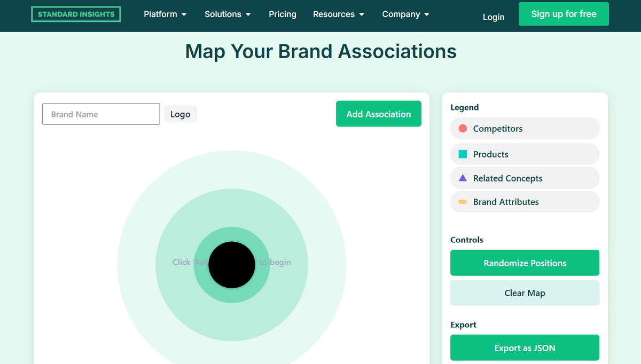Viewport: 641px width, 364px height.
Task: Go to the Pricing page
Action: click(x=283, y=14)
